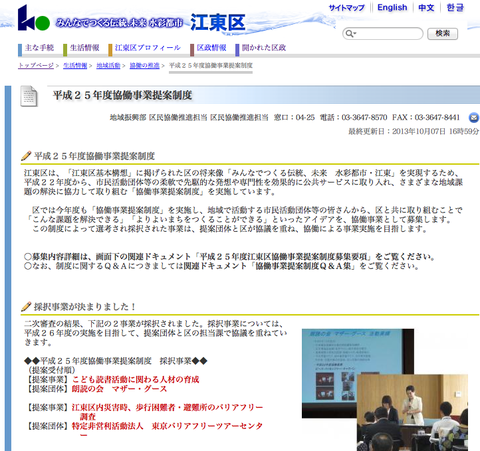Open the 江東区プロフィール menu
The height and width of the screenshot is (451, 480).
[x=148, y=48]
